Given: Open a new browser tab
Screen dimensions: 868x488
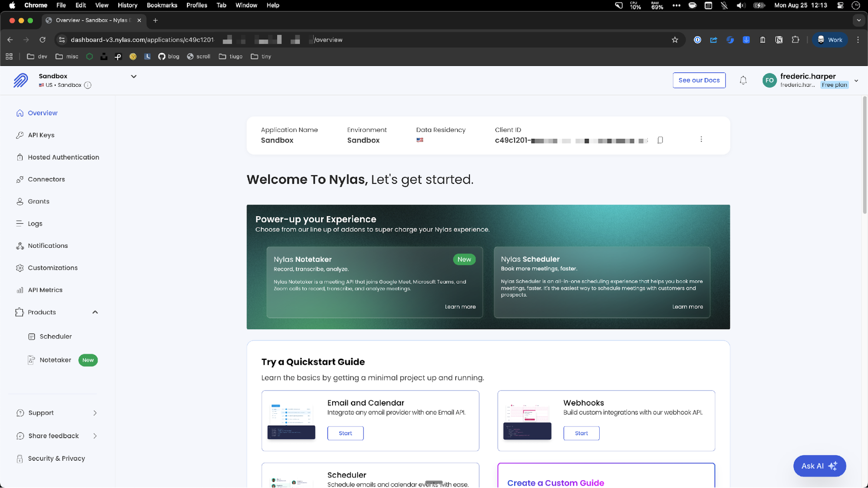Looking at the screenshot, I should pyautogui.click(x=155, y=20).
